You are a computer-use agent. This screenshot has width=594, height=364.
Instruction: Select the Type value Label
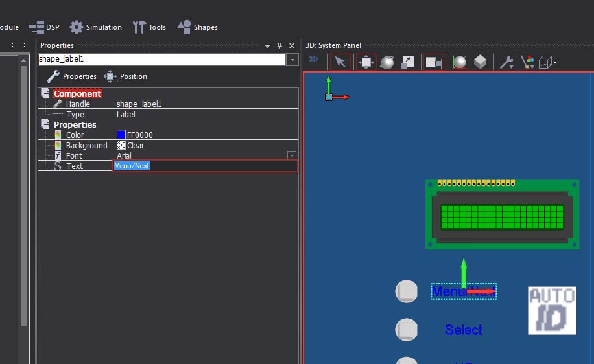pos(126,114)
